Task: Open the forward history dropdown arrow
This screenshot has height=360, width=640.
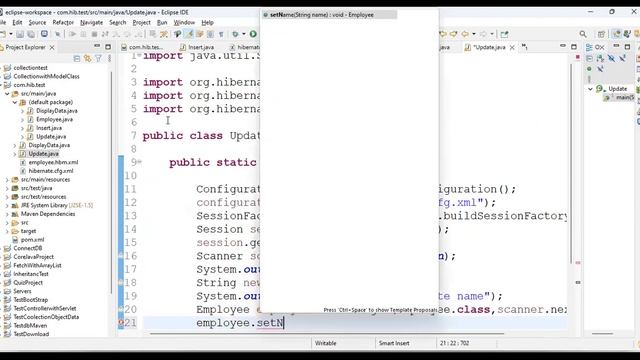Action: [x=492, y=34]
